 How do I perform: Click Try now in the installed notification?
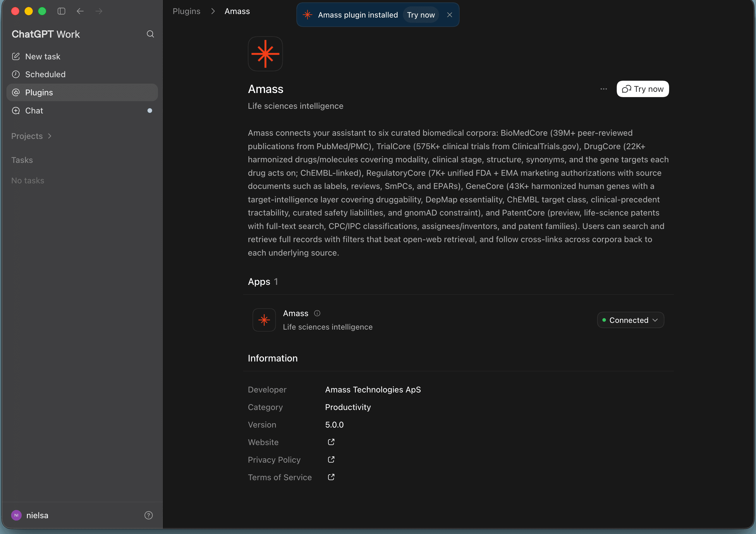tap(421, 15)
